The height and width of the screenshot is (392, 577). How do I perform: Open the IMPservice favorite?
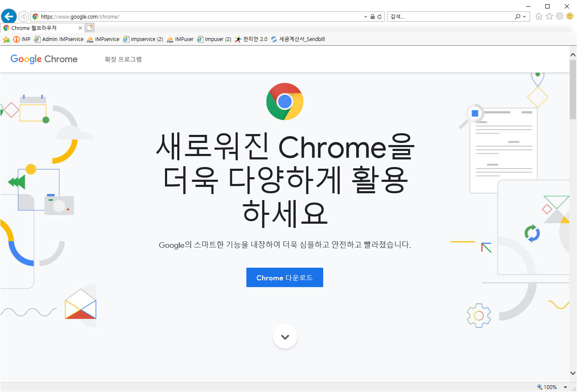coord(103,39)
